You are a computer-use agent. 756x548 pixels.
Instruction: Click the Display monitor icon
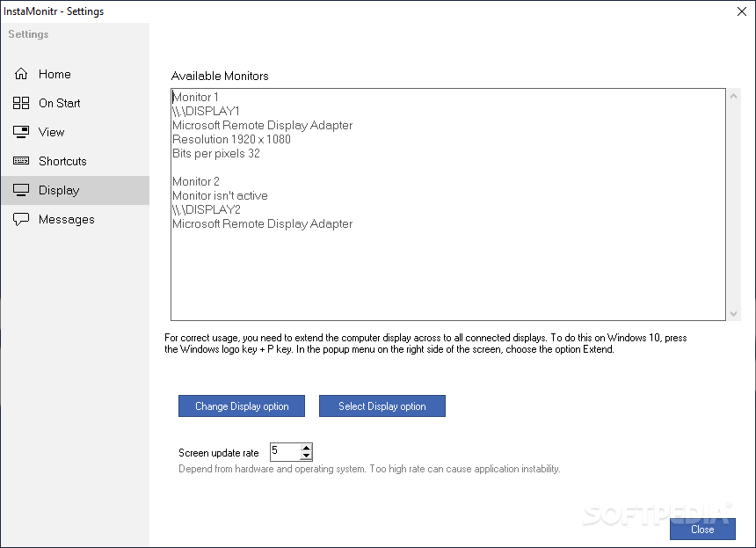pos(21,190)
